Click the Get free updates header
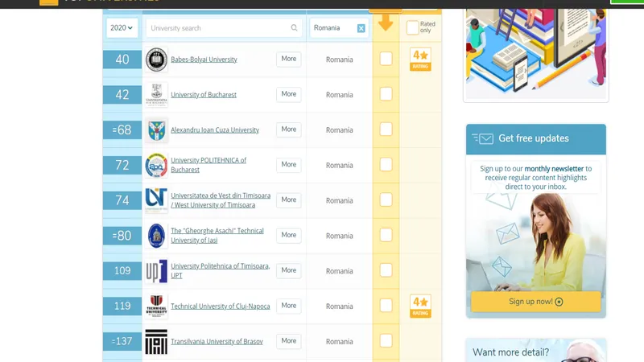This screenshot has width=644, height=362. click(536, 139)
